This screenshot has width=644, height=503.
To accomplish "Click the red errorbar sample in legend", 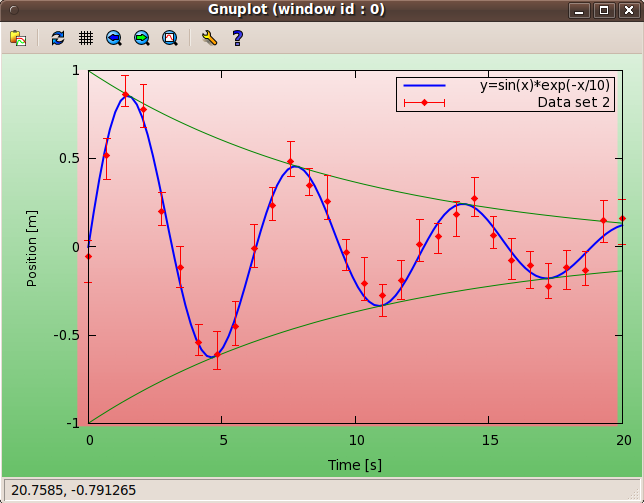I will 424,103.
